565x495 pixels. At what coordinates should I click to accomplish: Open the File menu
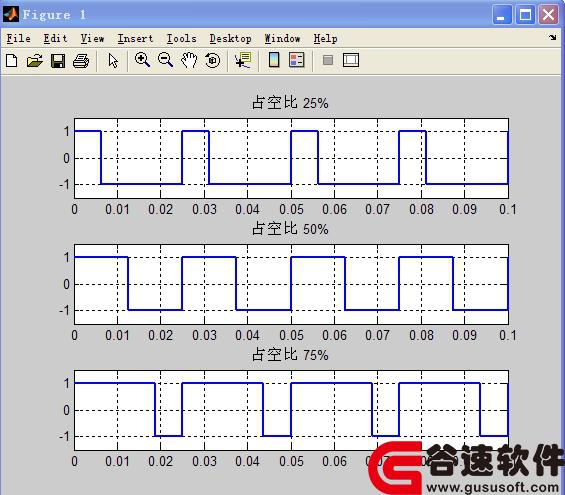coord(18,39)
